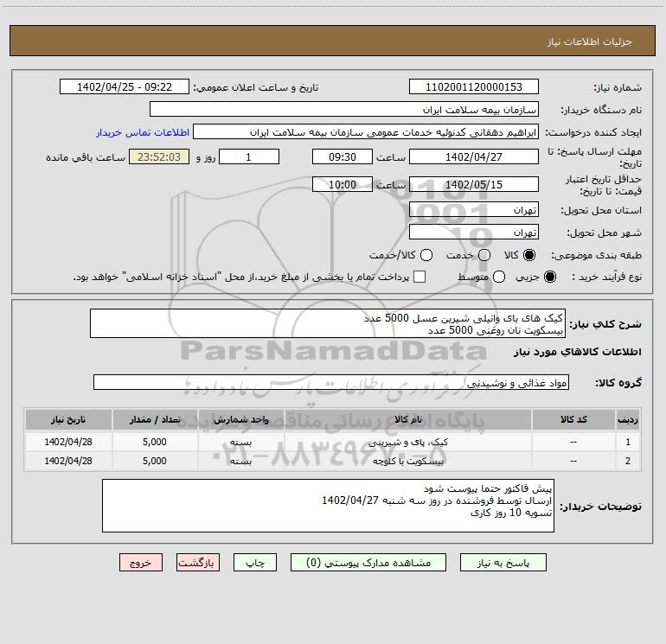The height and width of the screenshot is (644, 666).
Task: Click the buyer notes text area
Action: click(x=328, y=506)
